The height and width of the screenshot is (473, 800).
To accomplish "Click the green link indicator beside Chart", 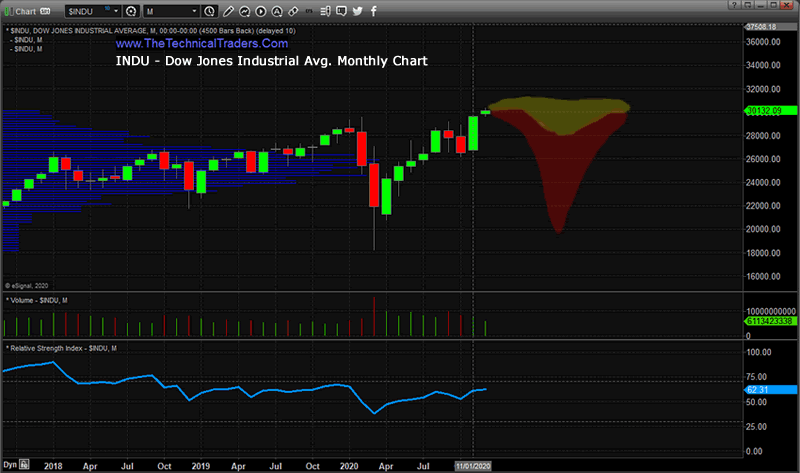I will point(9,11).
